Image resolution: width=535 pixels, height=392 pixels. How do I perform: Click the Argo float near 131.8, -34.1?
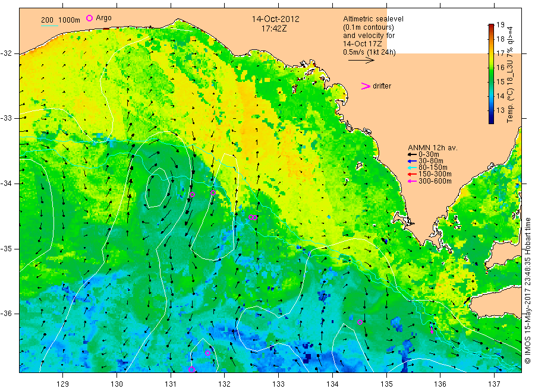[213, 192]
